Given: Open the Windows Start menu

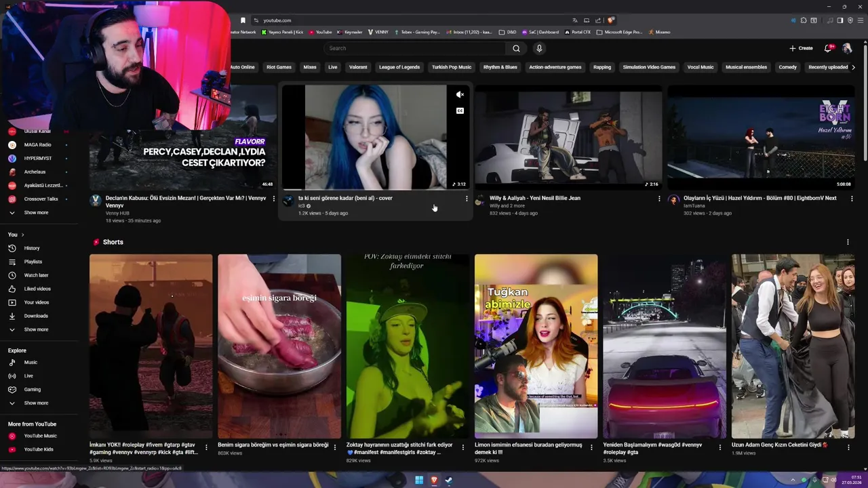Looking at the screenshot, I should (x=419, y=481).
